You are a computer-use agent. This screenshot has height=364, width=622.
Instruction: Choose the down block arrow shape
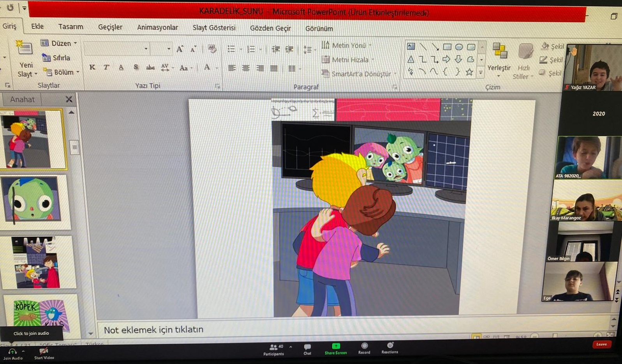[458, 60]
